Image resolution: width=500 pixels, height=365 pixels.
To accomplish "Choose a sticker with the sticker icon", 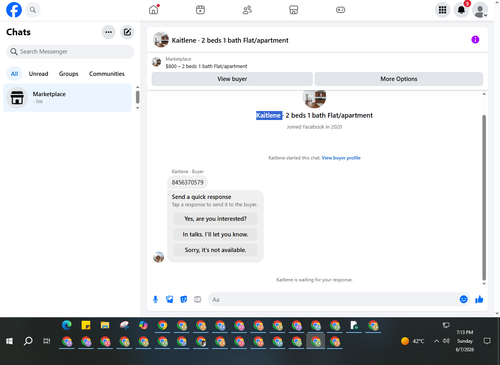I will 184,299.
